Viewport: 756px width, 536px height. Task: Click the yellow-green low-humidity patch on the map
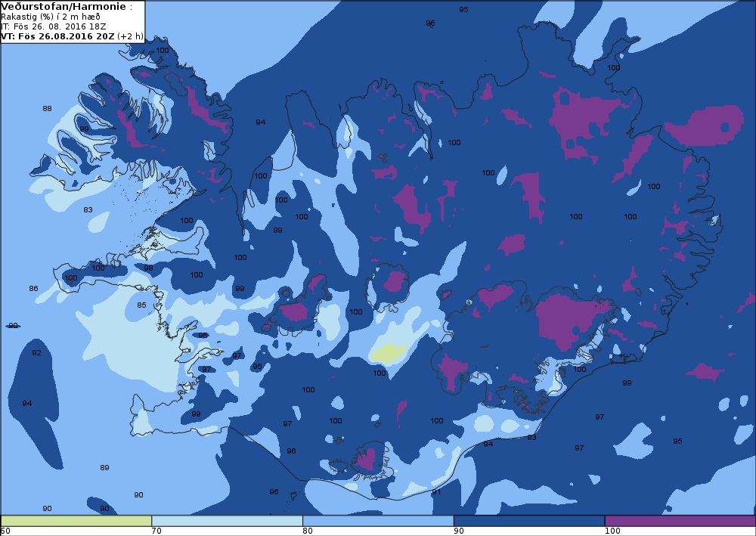pos(389,353)
